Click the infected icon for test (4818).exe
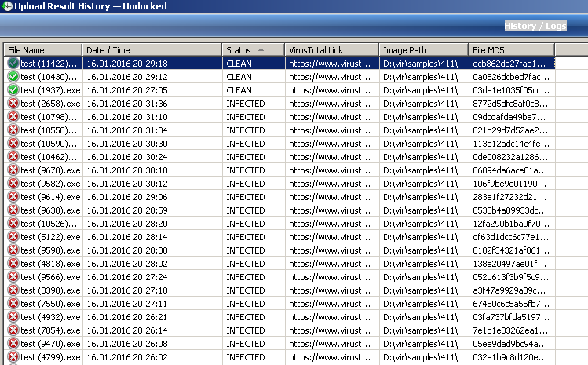This screenshot has width=588, height=365. click(13, 263)
